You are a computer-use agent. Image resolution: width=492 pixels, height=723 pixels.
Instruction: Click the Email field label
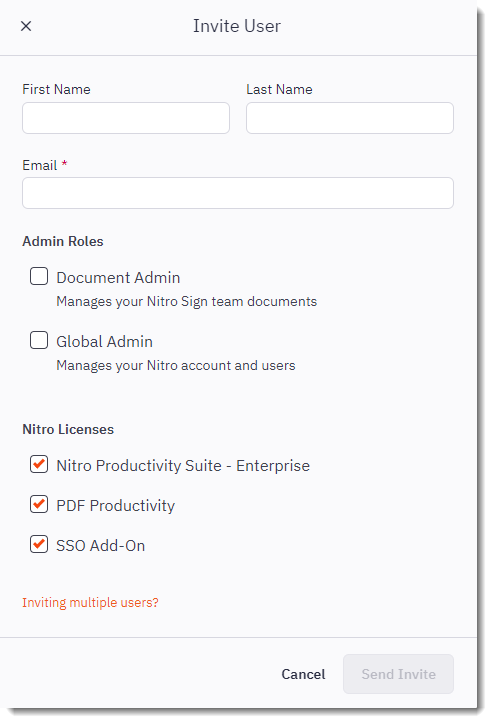point(40,165)
